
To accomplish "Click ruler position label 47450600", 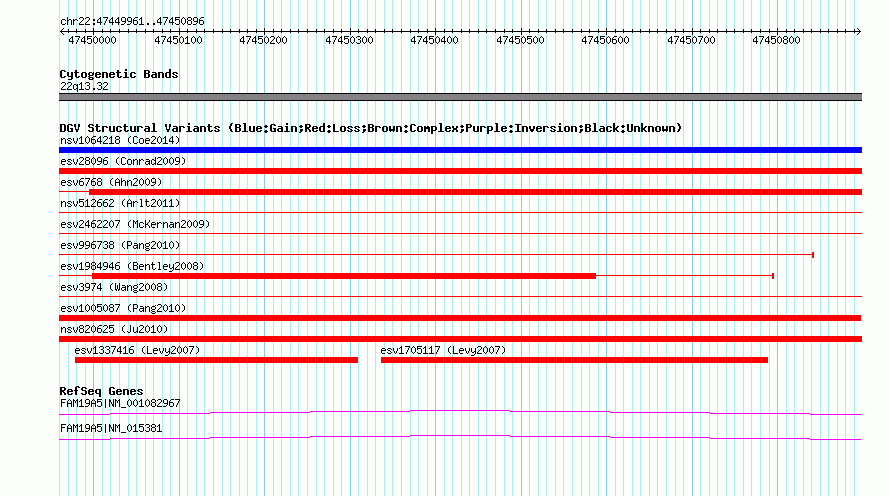I will (x=605, y=40).
